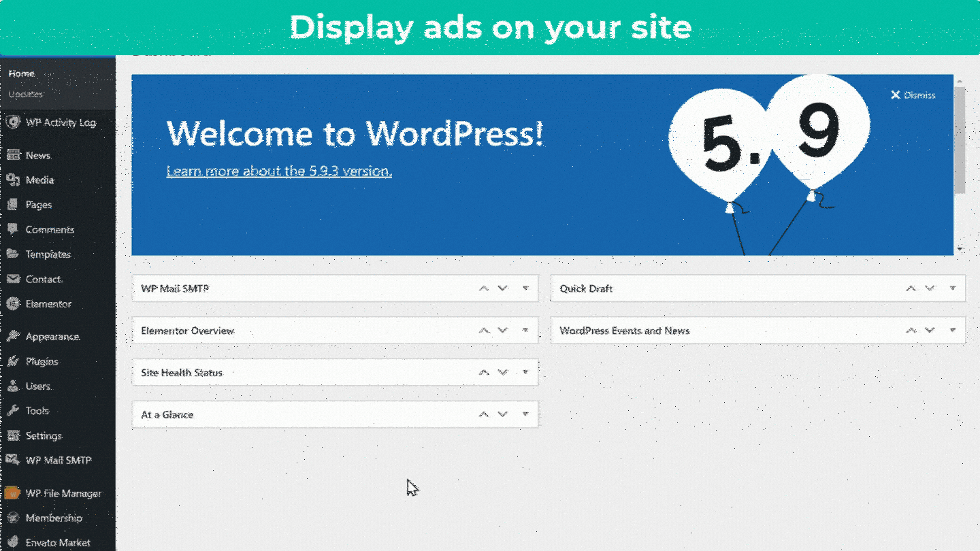980x551 pixels.
Task: Click the Pages icon in sidebar
Action: [x=13, y=205]
